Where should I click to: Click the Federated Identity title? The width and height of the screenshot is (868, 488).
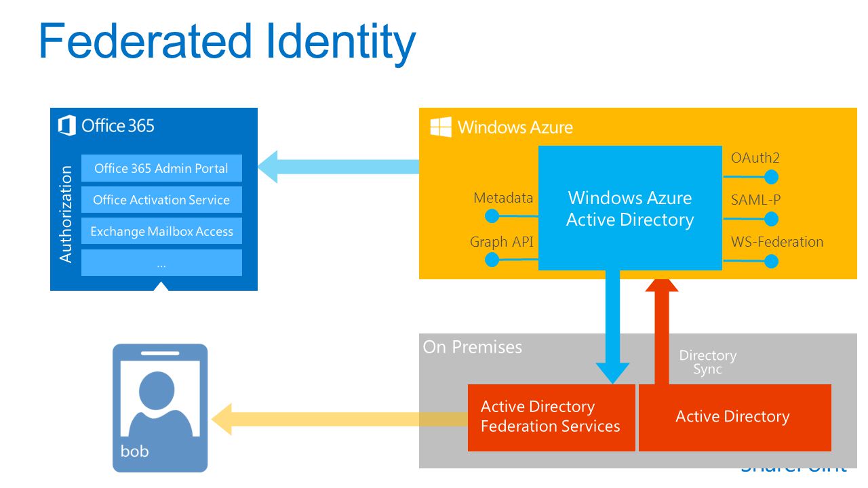click(x=227, y=41)
